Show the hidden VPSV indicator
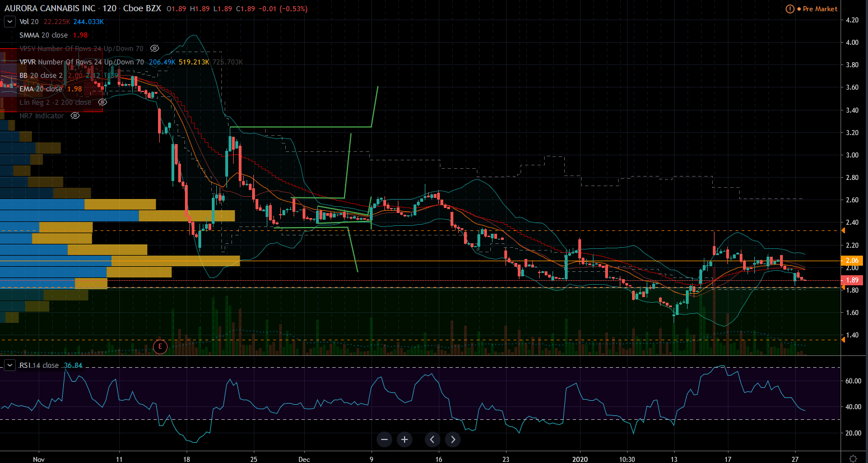Image resolution: width=868 pixels, height=463 pixels. [x=155, y=49]
